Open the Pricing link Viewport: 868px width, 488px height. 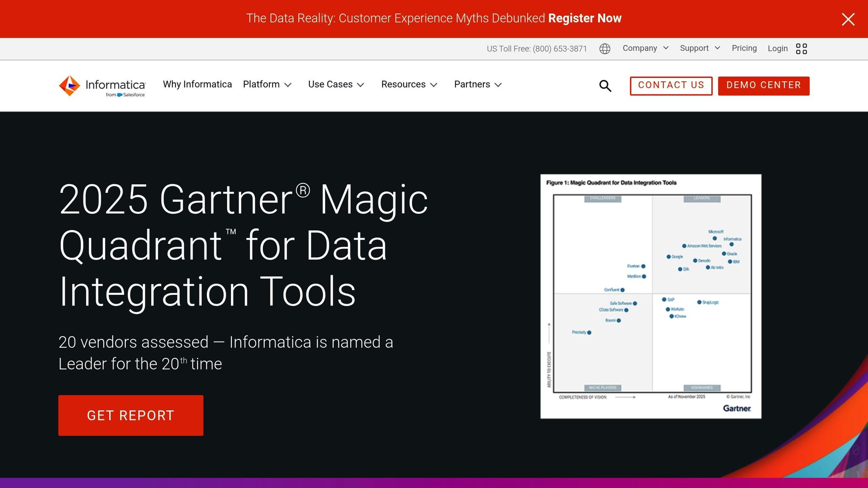pyautogui.click(x=744, y=48)
